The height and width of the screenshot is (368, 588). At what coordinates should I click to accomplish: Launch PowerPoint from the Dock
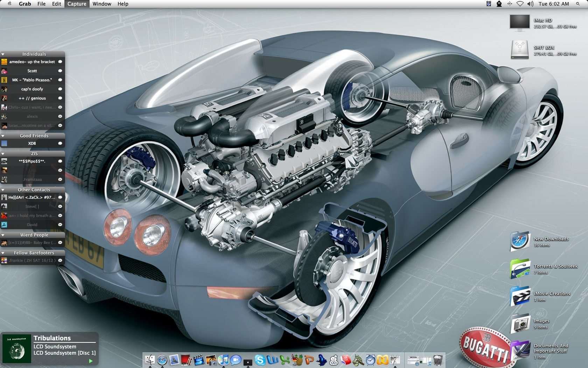(310, 360)
